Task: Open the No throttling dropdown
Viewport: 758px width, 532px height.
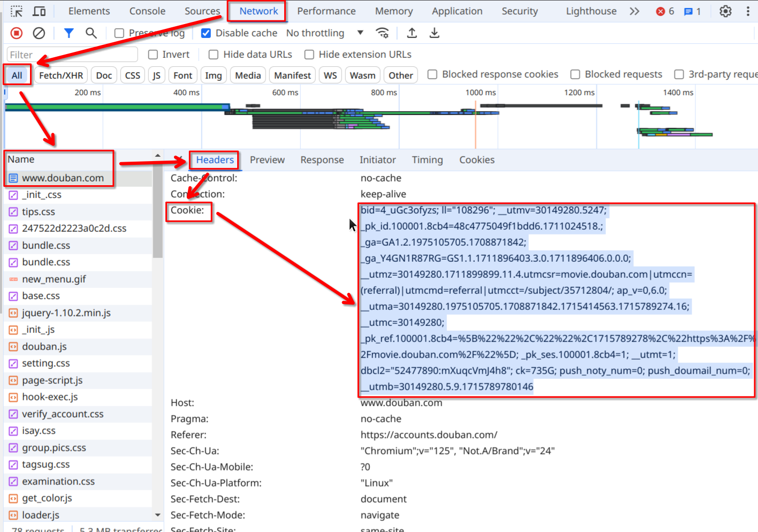Action: (324, 33)
